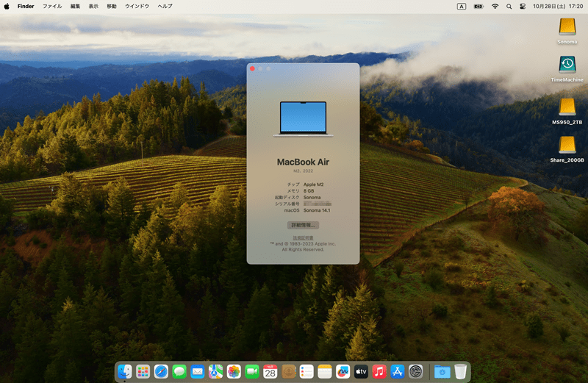This screenshot has width=588, height=383.
Task: Launch Safari from the Dock
Action: [161, 372]
